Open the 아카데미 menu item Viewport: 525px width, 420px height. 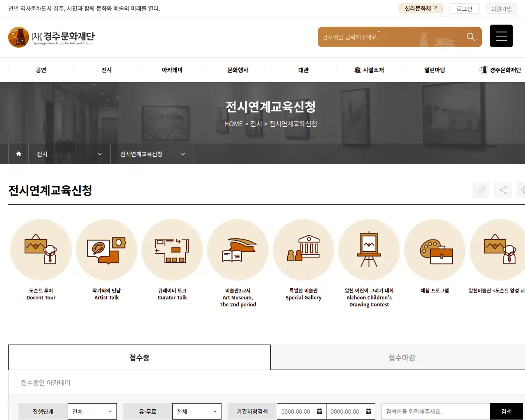tap(172, 70)
